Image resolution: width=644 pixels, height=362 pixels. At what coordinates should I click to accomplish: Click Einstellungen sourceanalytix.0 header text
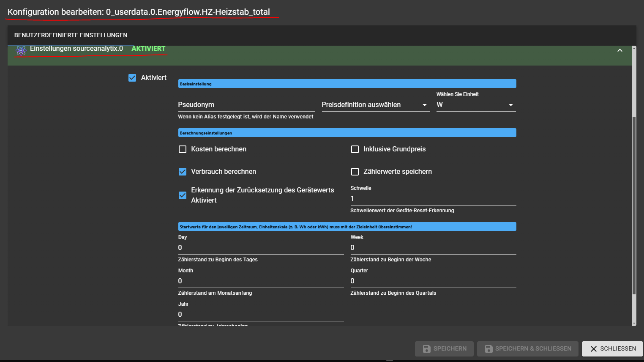(76, 49)
